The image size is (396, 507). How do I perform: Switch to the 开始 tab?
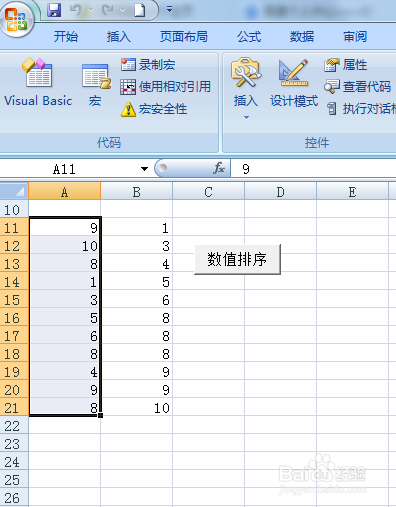click(66, 36)
